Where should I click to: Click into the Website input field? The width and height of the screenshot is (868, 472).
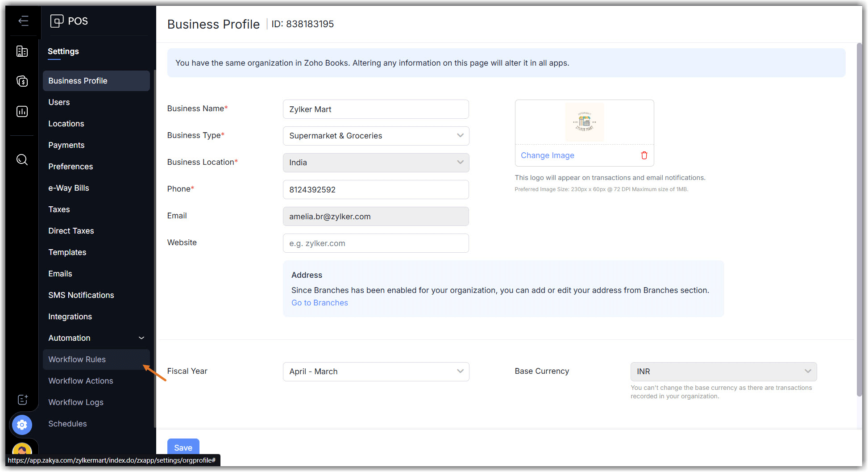click(x=376, y=243)
